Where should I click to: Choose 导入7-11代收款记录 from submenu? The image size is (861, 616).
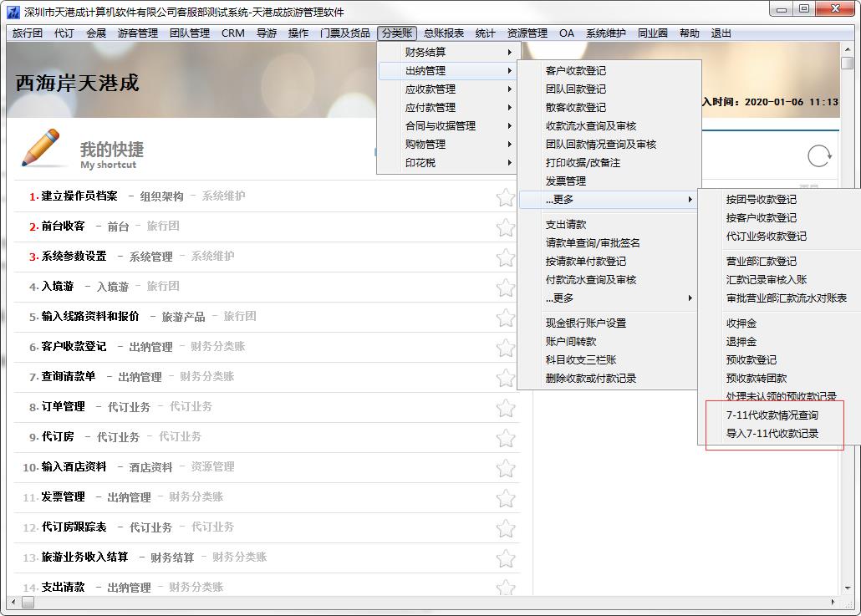point(772,434)
